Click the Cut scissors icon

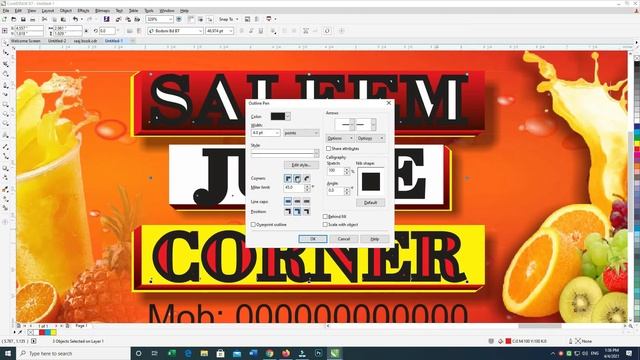(44, 19)
